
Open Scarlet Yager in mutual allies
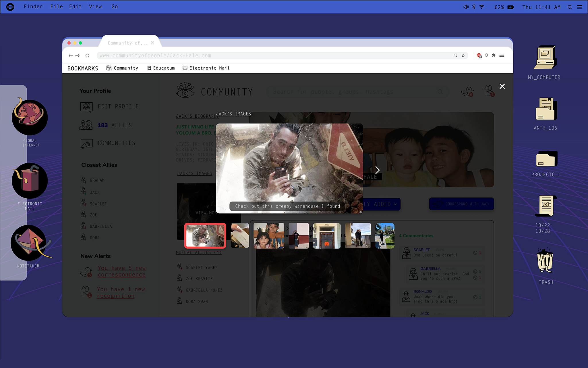pos(197,267)
